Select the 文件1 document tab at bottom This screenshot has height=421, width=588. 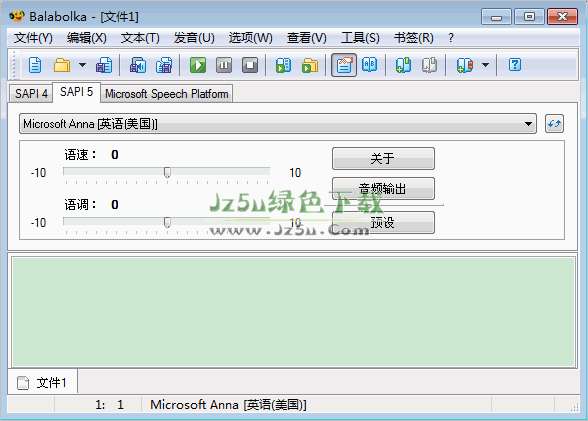pyautogui.click(x=42, y=383)
